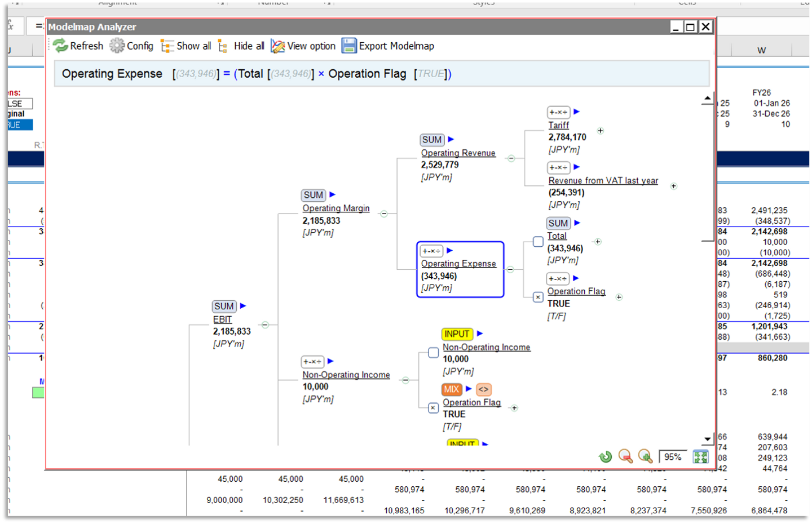Click the Refresh toolbar icon
The image size is (812, 524).
coord(60,46)
